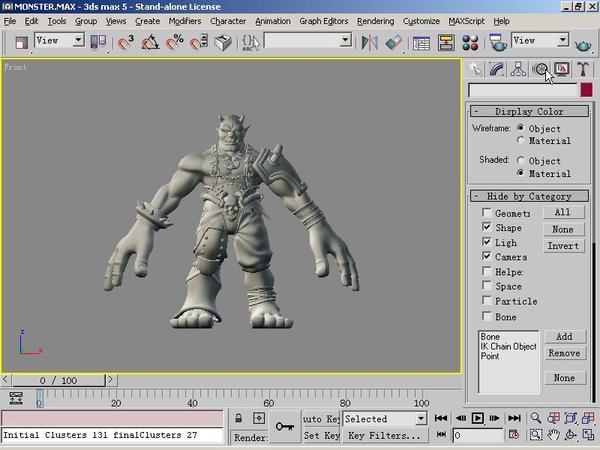Open the Utilities hammer panel tab
The image size is (600, 450).
(582, 69)
